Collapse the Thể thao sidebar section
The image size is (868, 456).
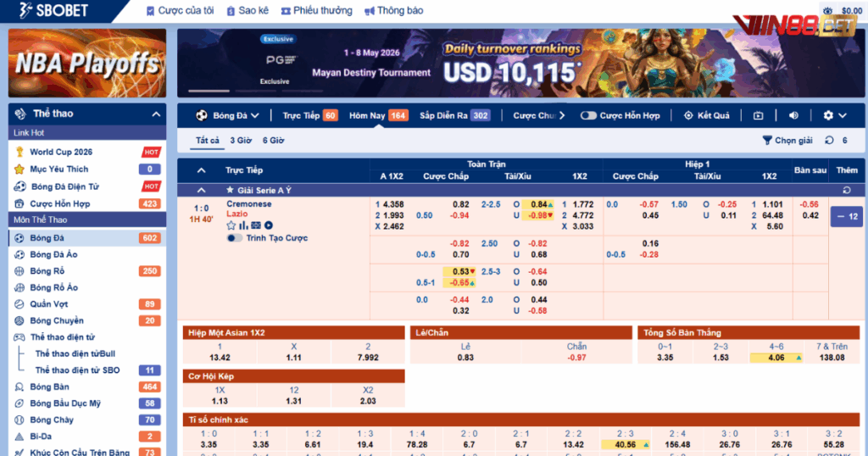156,114
